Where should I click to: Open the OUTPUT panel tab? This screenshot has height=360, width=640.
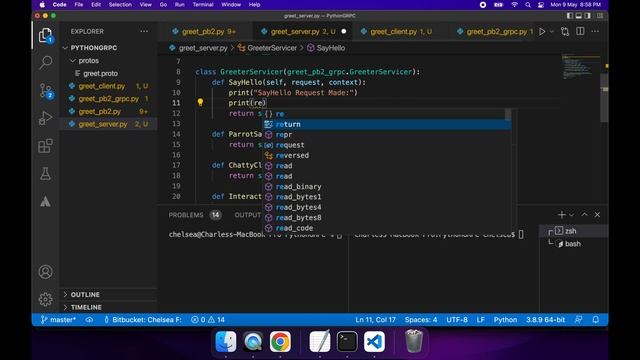(247, 215)
